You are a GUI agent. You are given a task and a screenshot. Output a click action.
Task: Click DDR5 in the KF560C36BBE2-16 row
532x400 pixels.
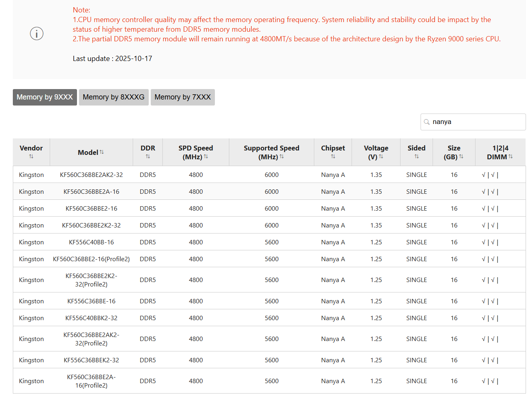(x=148, y=209)
